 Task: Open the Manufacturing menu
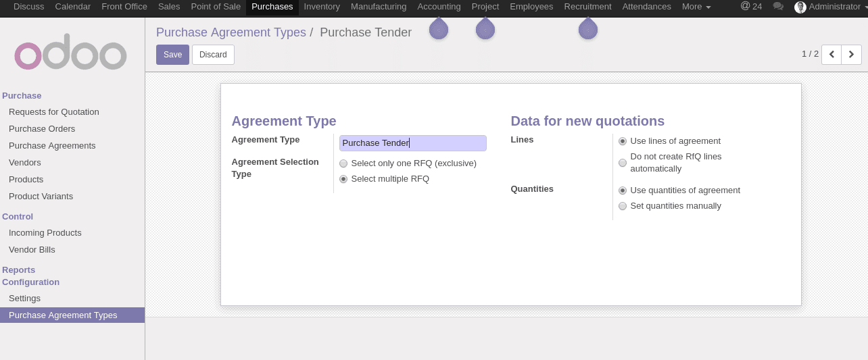click(x=379, y=7)
